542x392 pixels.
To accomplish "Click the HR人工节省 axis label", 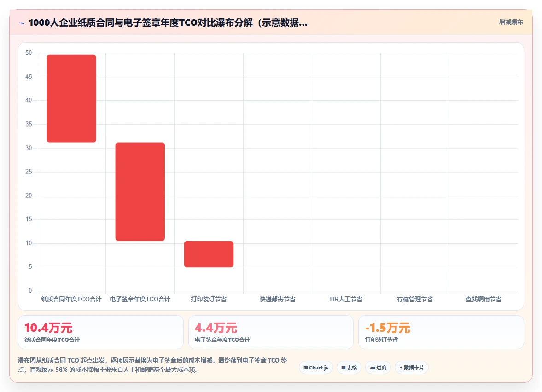I will click(346, 299).
